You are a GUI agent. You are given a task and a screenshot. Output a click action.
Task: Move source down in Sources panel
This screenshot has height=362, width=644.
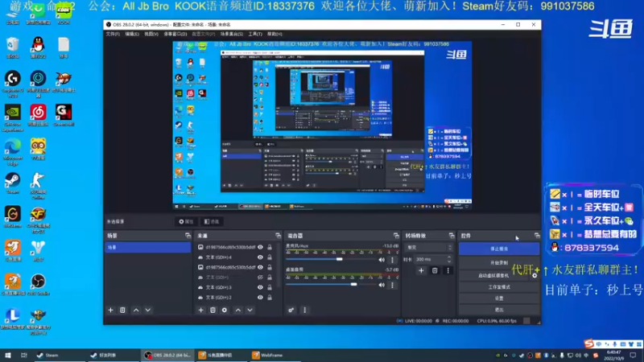coord(250,311)
